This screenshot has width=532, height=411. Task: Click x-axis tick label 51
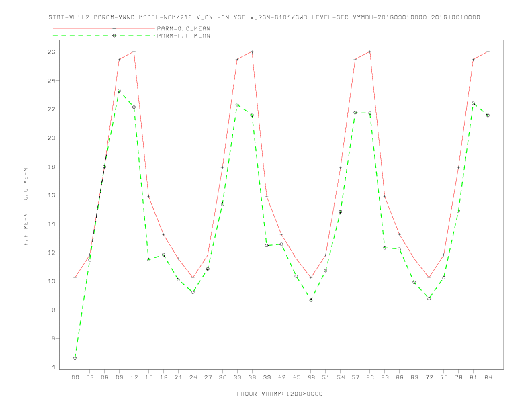click(x=326, y=377)
